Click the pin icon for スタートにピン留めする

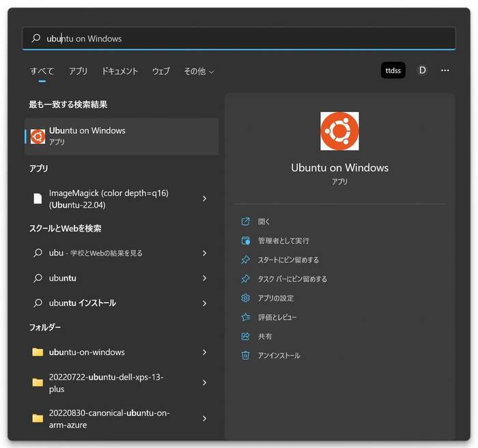pyautogui.click(x=245, y=260)
